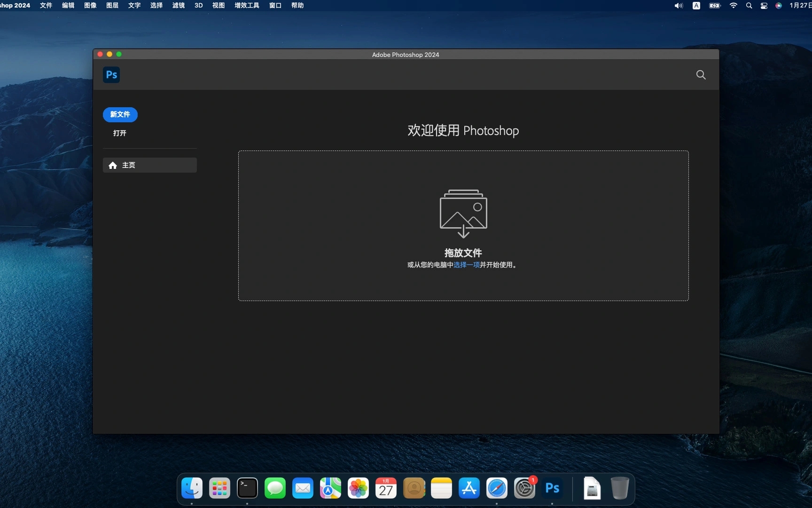Open Notes from the Dock

pyautogui.click(x=441, y=488)
